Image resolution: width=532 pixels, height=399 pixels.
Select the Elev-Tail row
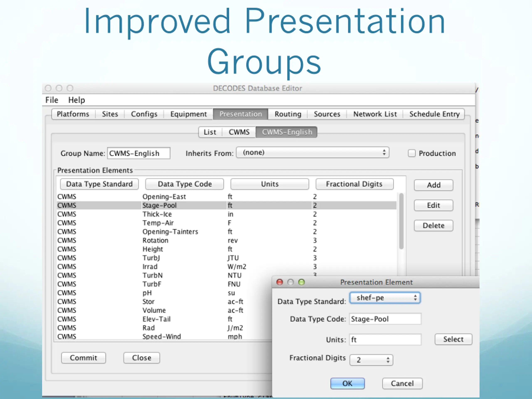pos(165,319)
